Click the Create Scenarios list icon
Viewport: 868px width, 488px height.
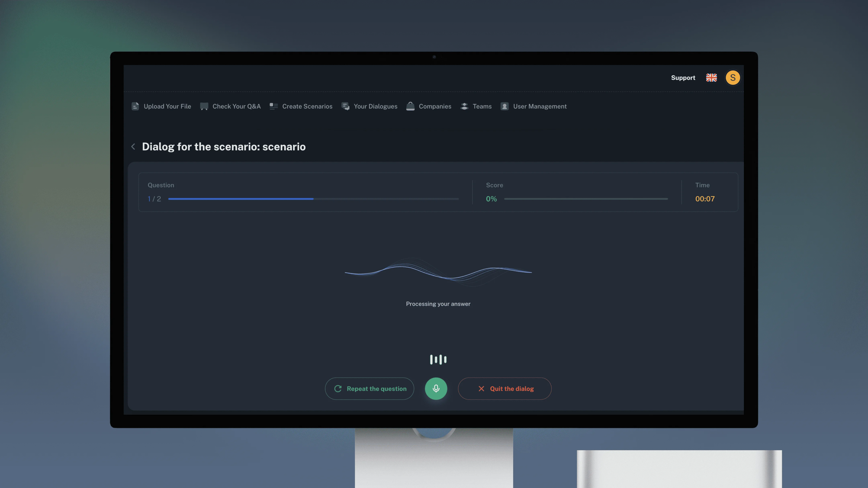coord(274,106)
